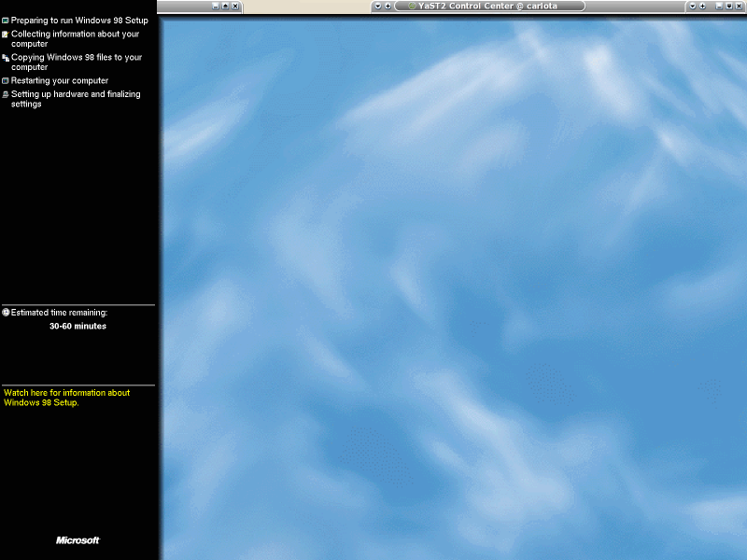Click the '30-60 minutes' time estimate
The height and width of the screenshot is (560, 747).
coord(78,326)
